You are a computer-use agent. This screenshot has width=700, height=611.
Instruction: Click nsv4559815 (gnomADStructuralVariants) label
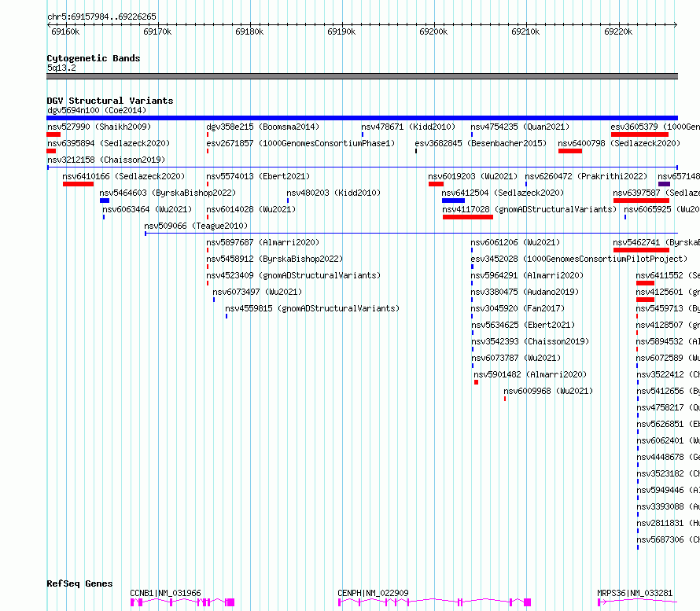312,308
